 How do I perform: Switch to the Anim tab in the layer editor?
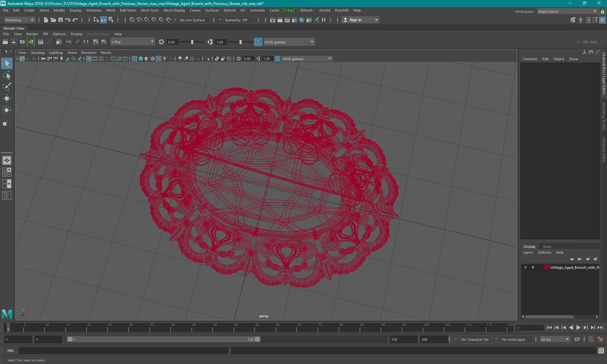547,247
